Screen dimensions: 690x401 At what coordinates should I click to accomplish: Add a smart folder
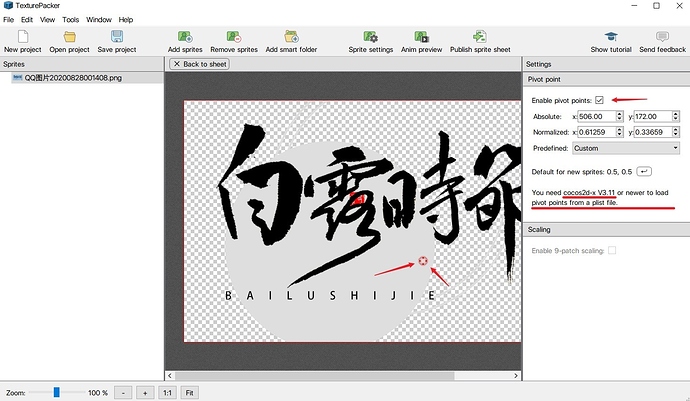tap(291, 37)
